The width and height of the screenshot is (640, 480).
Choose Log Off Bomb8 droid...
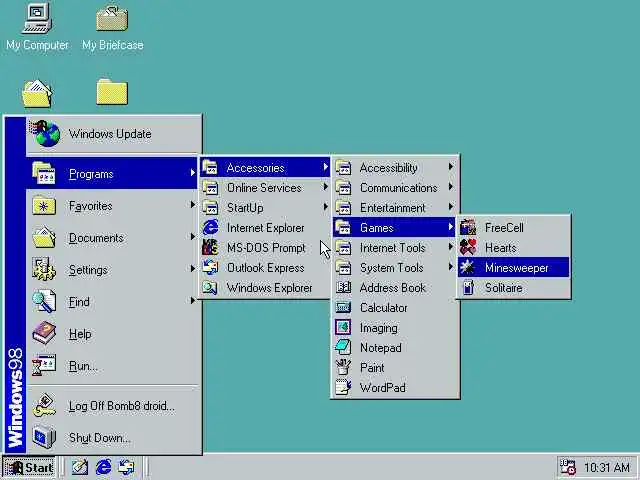[x=113, y=406]
